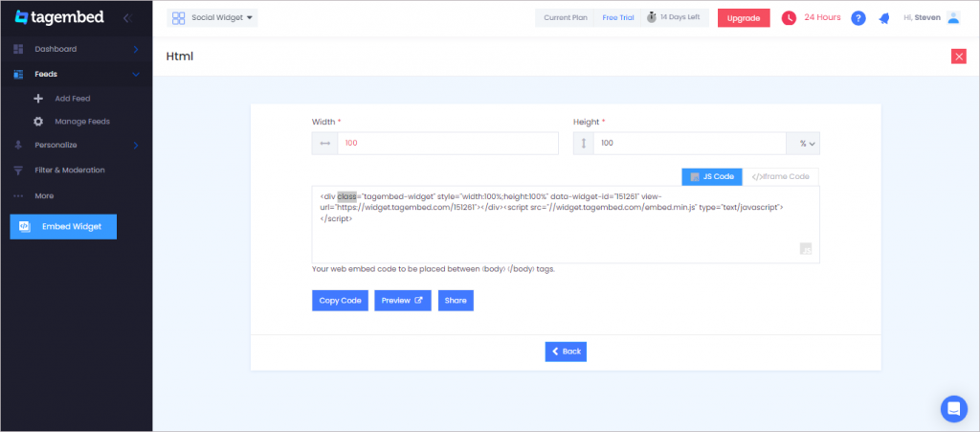The height and width of the screenshot is (432, 980).
Task: Click the tagembed logo
Action: (59, 17)
